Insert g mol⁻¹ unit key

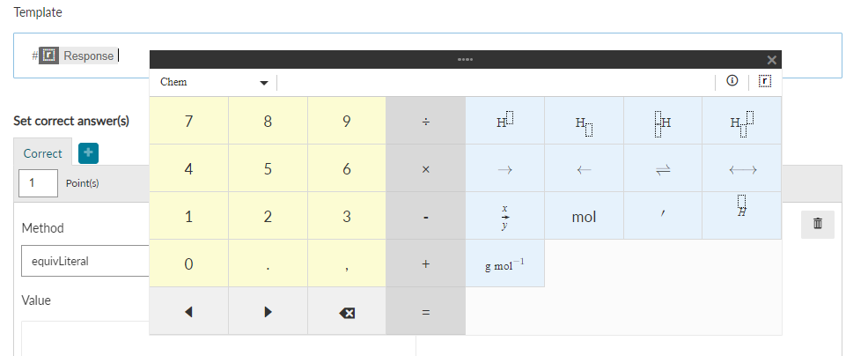pos(504,264)
